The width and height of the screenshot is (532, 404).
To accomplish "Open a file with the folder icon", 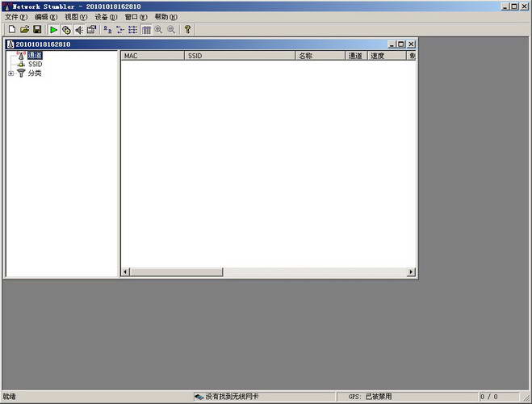I will (x=24, y=30).
